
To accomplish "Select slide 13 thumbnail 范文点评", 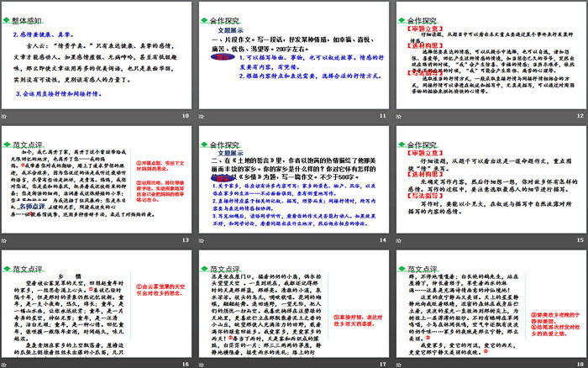I will coord(97,179).
